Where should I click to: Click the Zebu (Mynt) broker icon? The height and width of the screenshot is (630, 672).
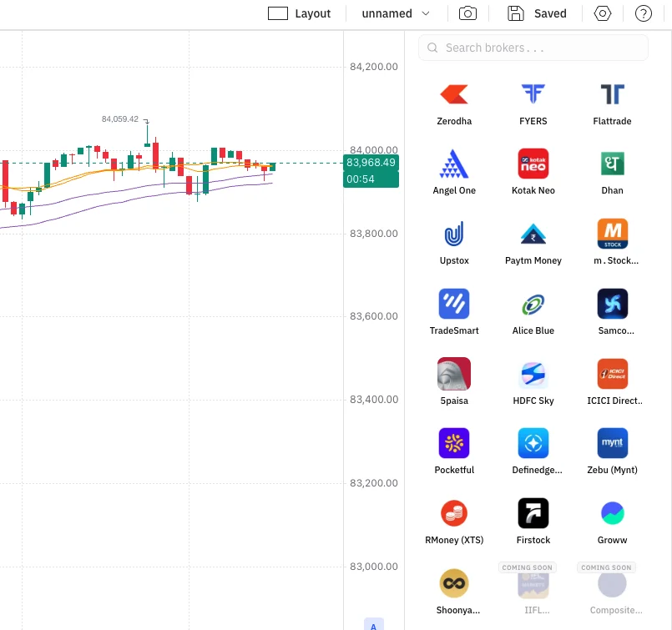point(613,443)
